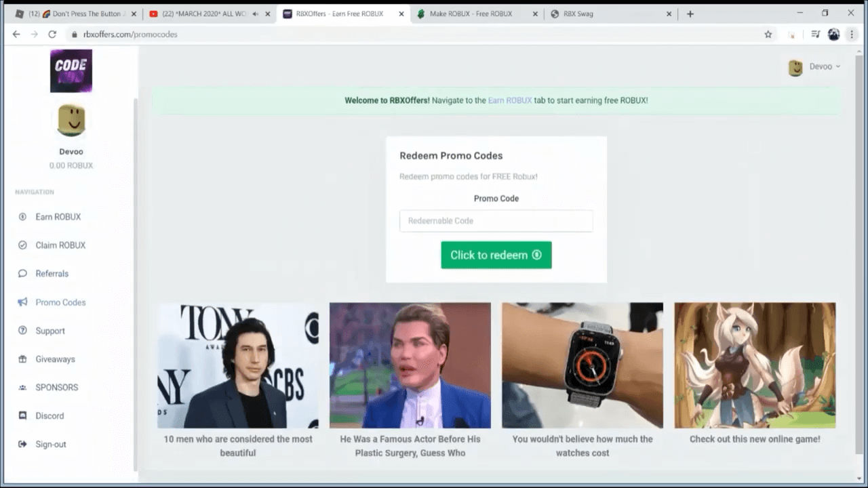Close the RBX Swag tab
This screenshot has width=868, height=488.
point(669,14)
